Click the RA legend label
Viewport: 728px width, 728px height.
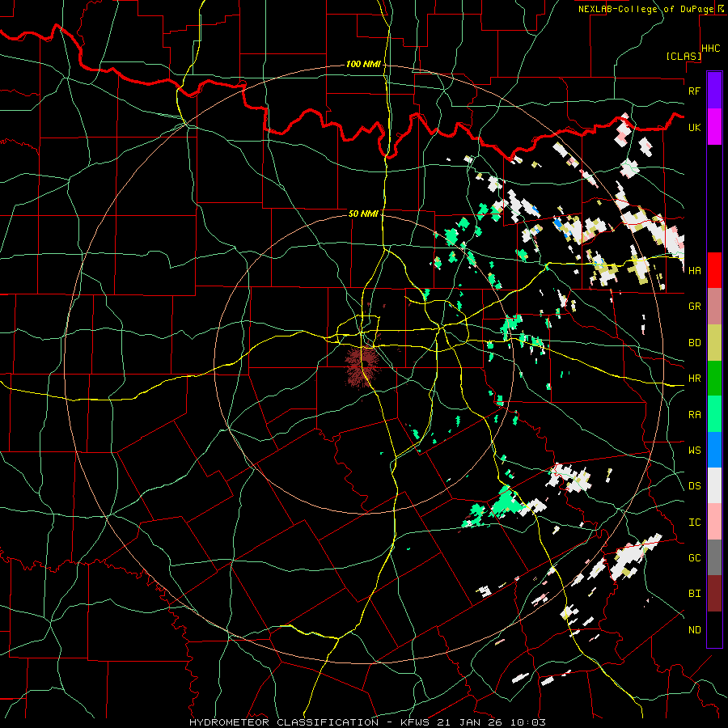(x=695, y=415)
